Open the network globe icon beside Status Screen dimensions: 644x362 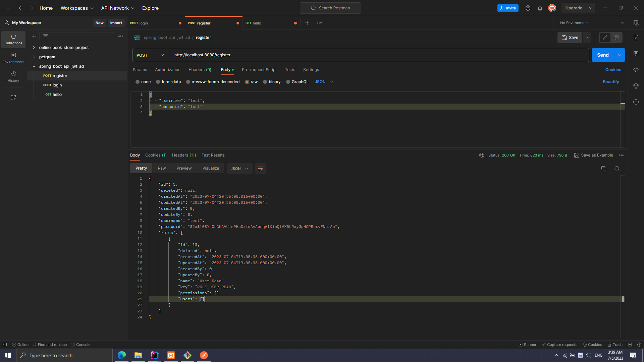pos(482,155)
